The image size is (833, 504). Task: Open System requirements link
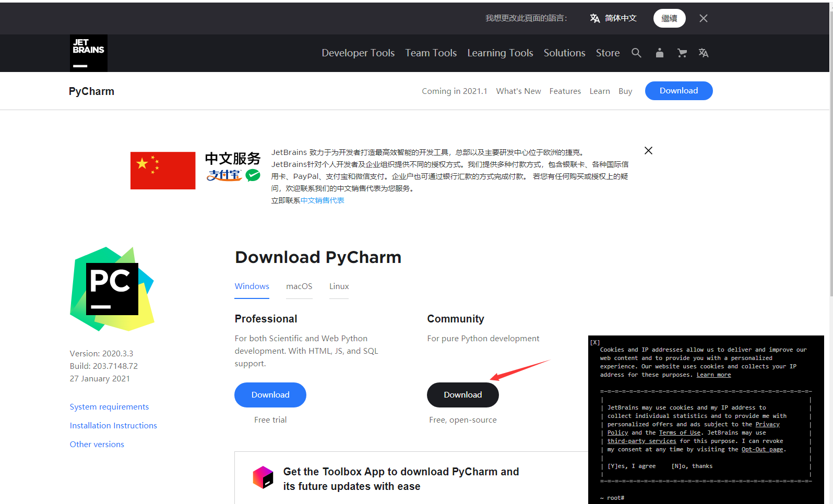(109, 406)
